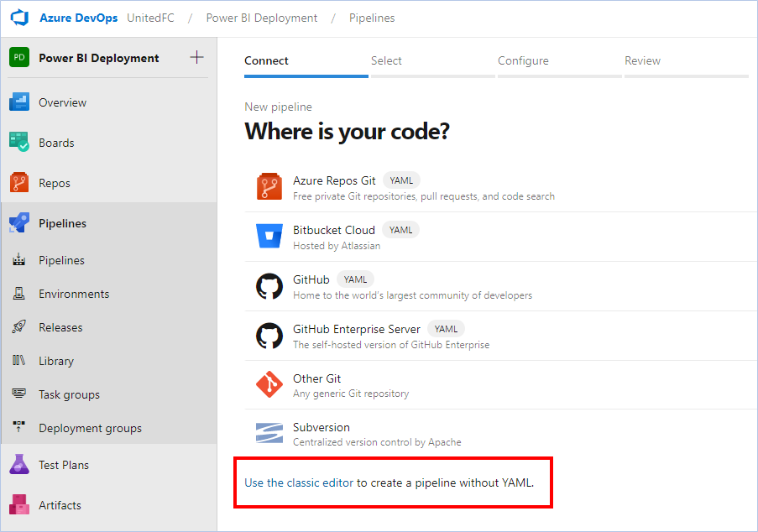This screenshot has width=758, height=532.
Task: Select Subversion source option
Action: click(x=501, y=434)
